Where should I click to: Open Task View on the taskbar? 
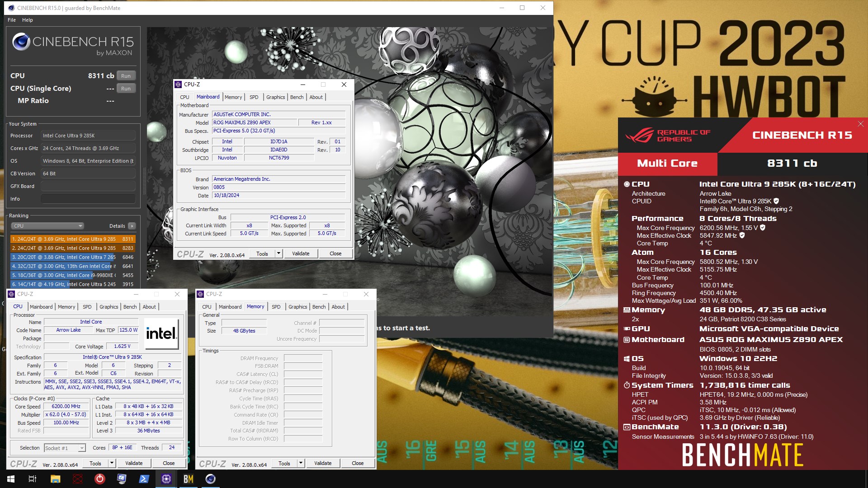pos(33,479)
